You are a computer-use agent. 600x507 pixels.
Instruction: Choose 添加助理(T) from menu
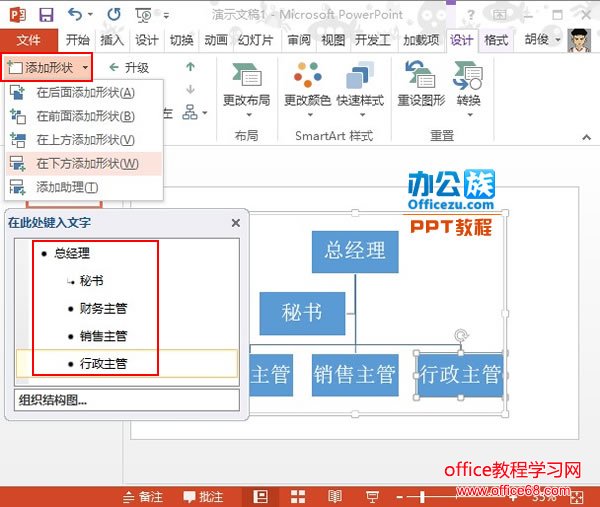click(84, 187)
